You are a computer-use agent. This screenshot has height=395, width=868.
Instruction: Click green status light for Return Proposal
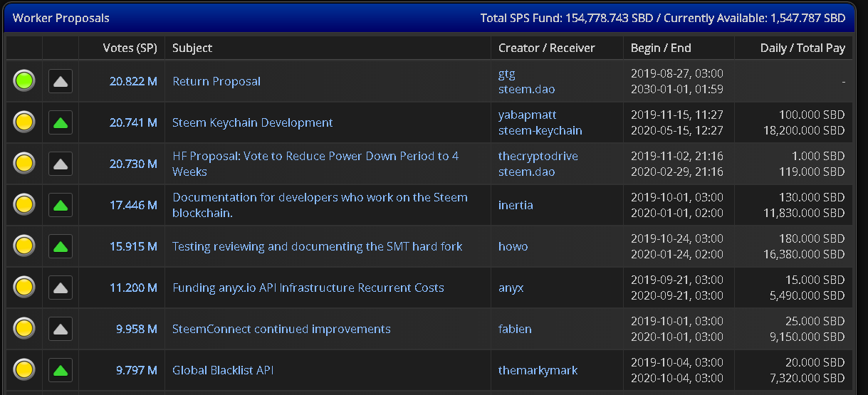point(24,81)
